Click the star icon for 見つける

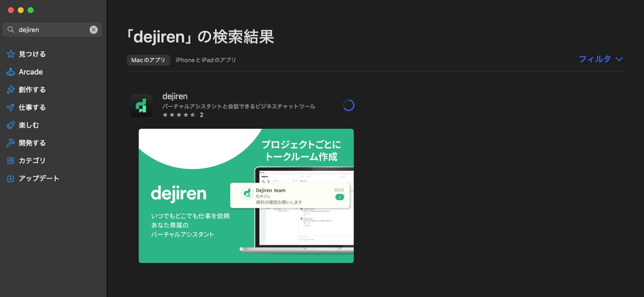[x=11, y=54]
